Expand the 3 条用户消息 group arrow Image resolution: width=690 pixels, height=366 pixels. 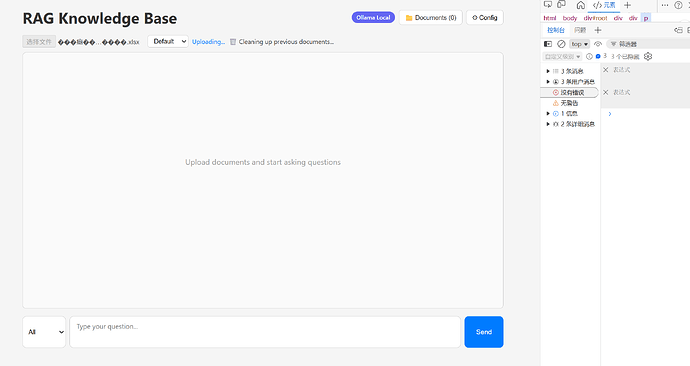(x=548, y=82)
